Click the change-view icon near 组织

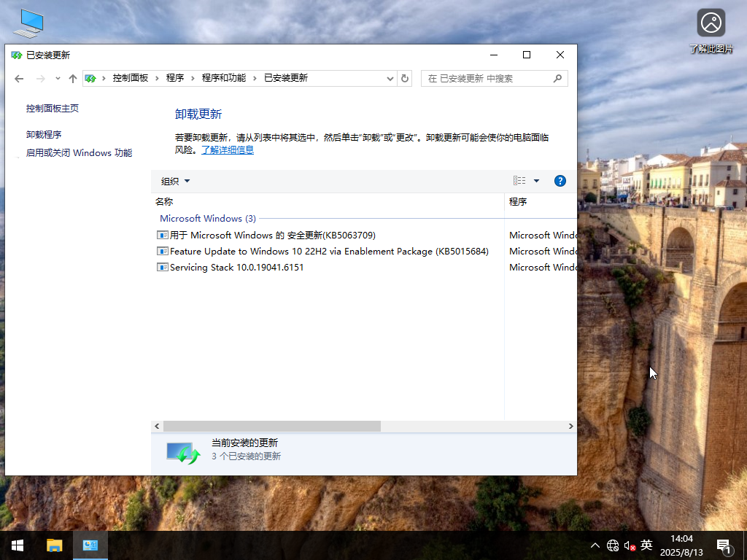point(520,180)
